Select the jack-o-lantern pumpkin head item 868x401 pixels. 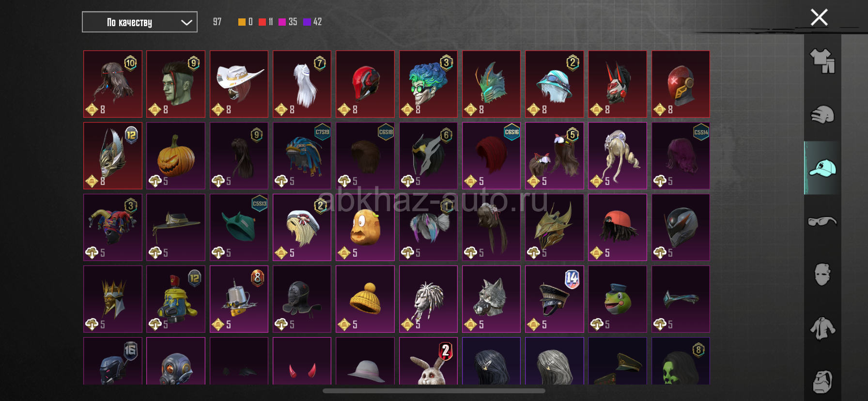(x=176, y=155)
